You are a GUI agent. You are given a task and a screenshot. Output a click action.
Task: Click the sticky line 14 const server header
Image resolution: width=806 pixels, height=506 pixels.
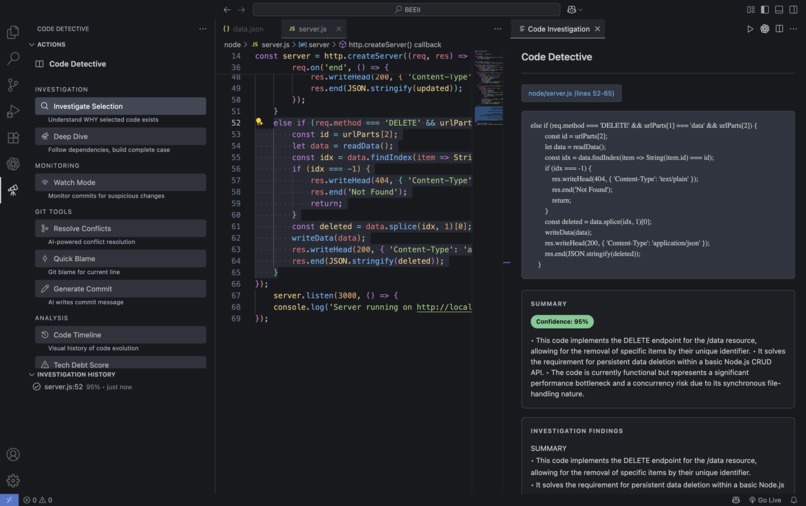(x=361, y=56)
